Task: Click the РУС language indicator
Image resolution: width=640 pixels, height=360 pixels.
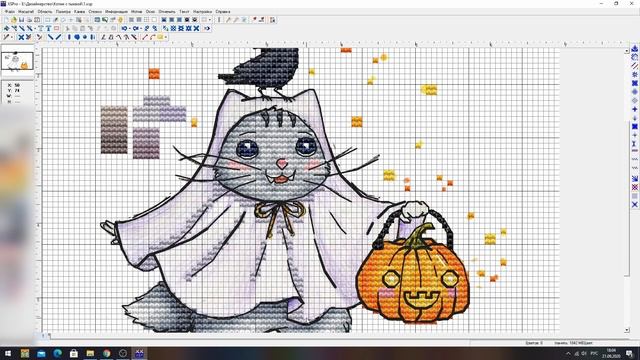Action: (594, 353)
